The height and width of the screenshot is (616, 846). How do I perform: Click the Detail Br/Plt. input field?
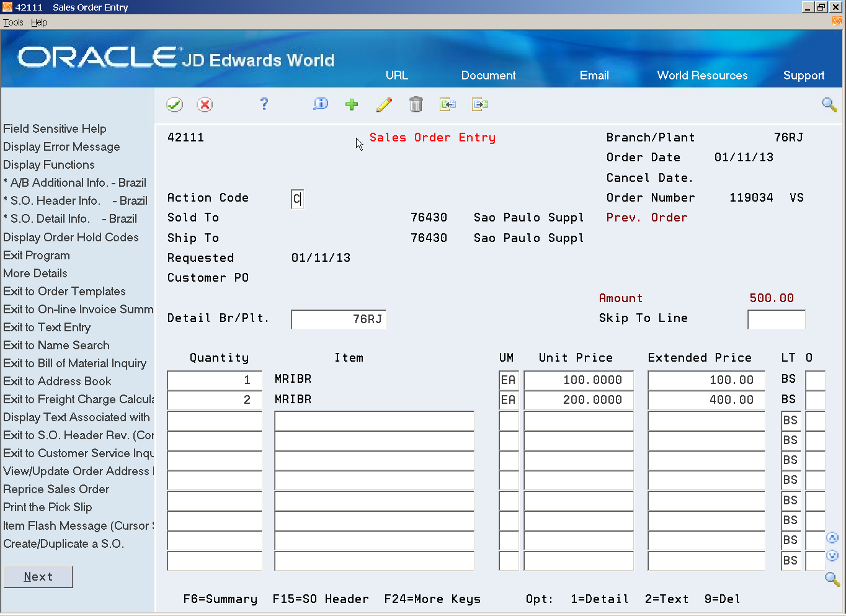pyautogui.click(x=339, y=319)
